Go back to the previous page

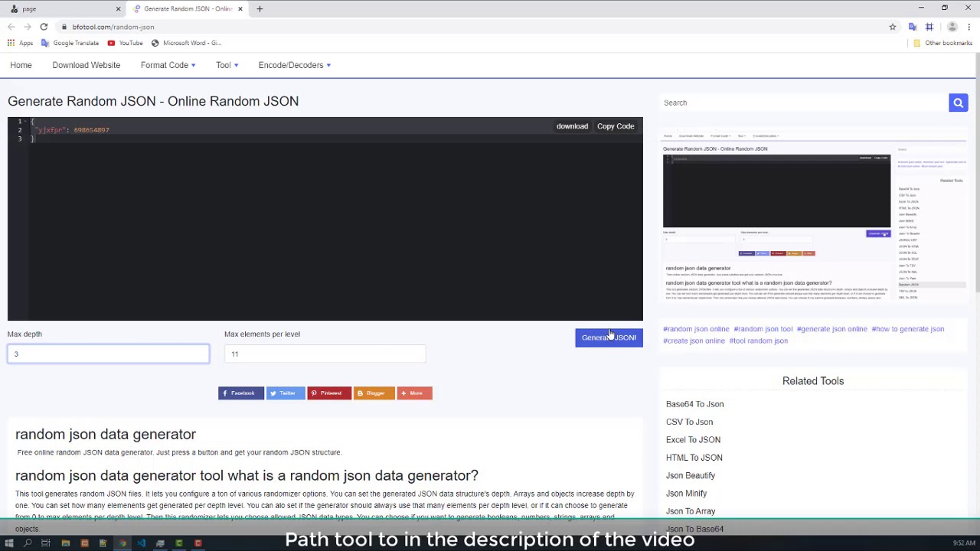tap(11, 27)
